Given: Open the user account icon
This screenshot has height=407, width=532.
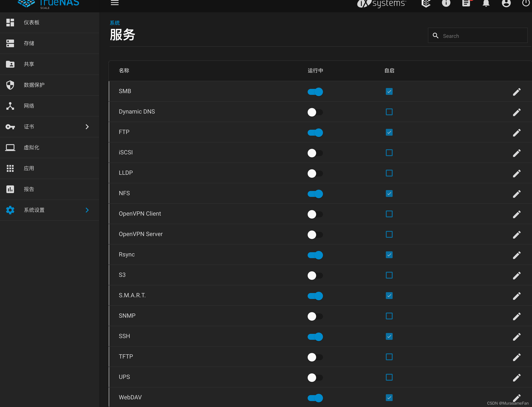Looking at the screenshot, I should pyautogui.click(x=506, y=3).
